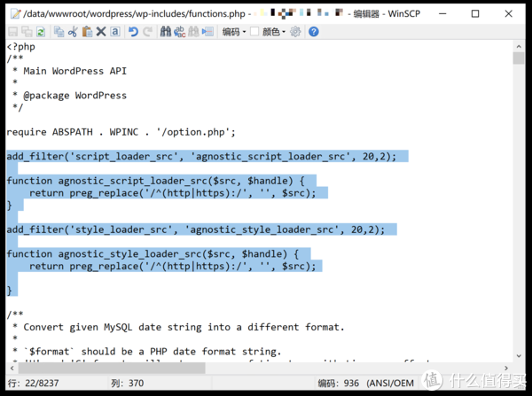The width and height of the screenshot is (532, 396).
Task: Click the horizontal scrollbar right arrow
Action: coord(506,368)
